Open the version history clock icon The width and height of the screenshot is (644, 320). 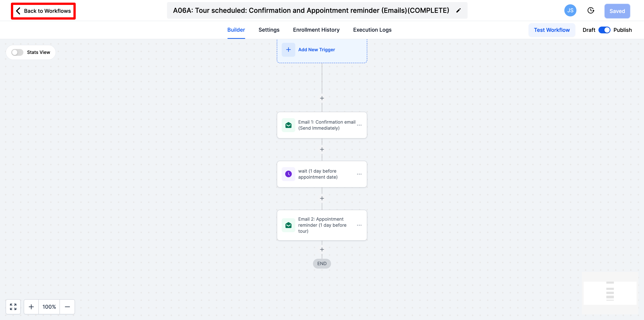coord(591,11)
